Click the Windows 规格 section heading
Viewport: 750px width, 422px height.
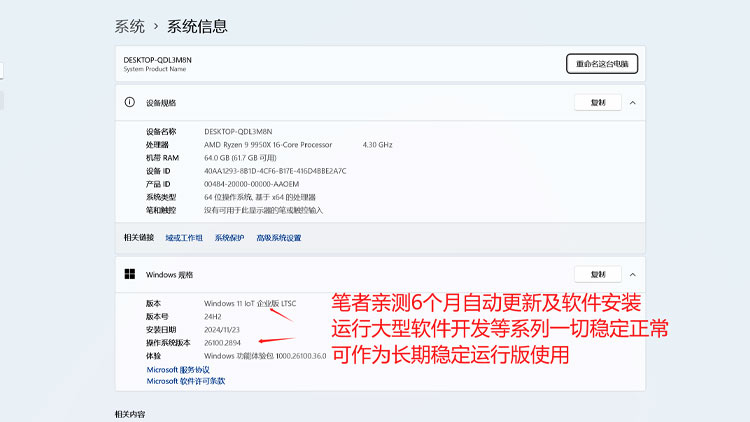point(169,275)
